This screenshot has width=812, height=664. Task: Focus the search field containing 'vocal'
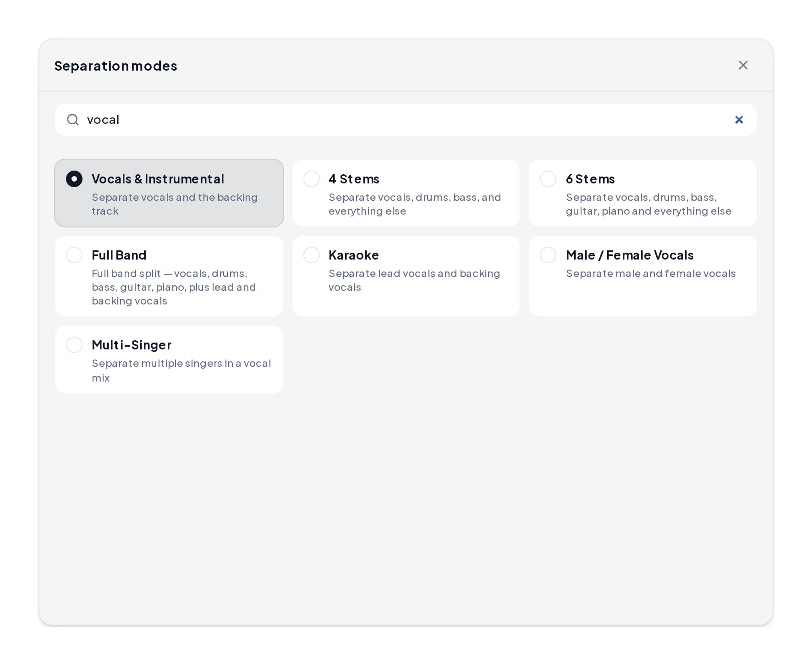406,120
